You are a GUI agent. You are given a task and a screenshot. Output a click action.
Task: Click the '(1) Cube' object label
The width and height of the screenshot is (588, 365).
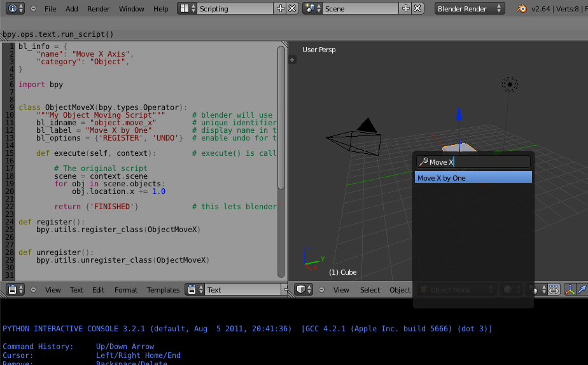pyautogui.click(x=343, y=272)
